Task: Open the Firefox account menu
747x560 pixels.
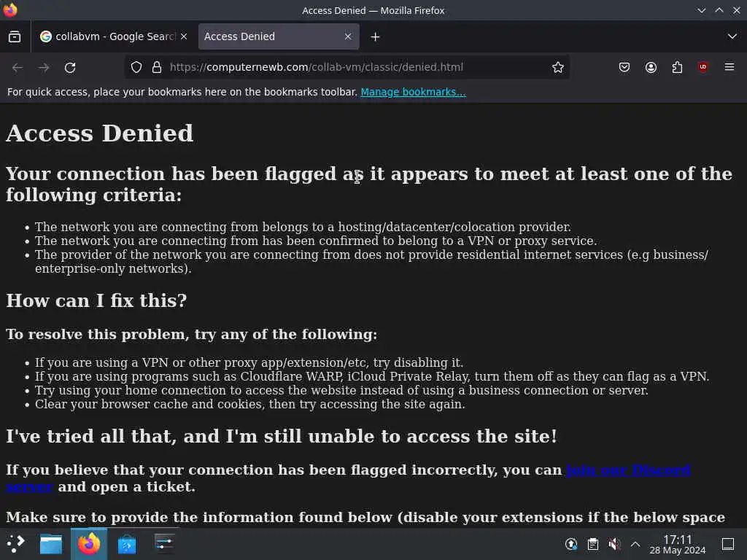Action: 651,67
